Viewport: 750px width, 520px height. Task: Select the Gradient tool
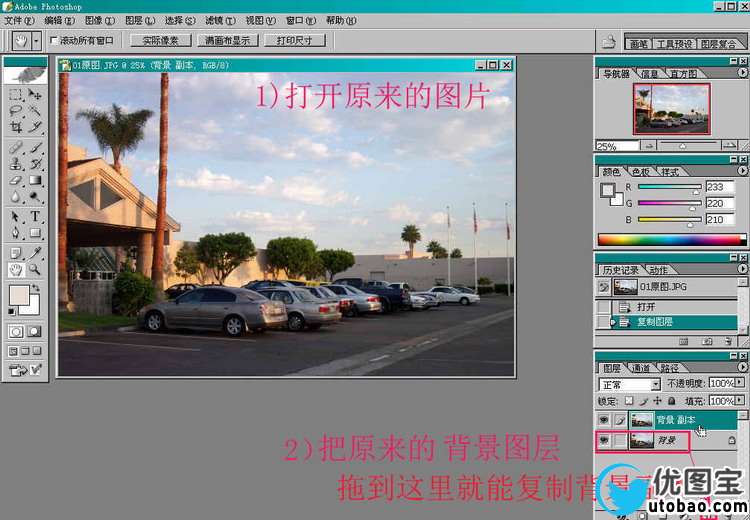coord(34,180)
